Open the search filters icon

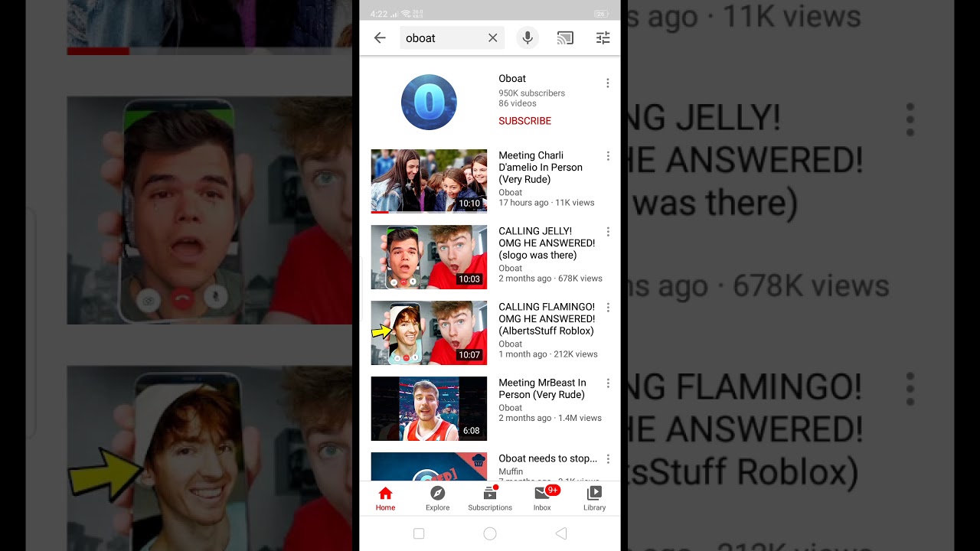[603, 37]
